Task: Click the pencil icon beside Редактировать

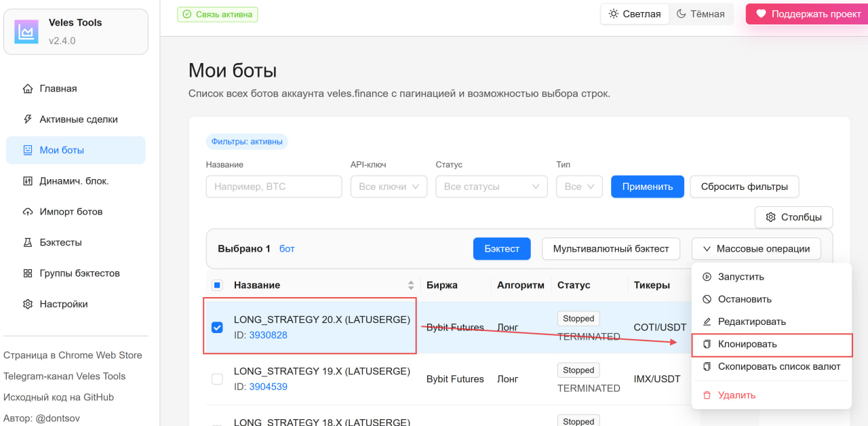Action: click(x=707, y=322)
